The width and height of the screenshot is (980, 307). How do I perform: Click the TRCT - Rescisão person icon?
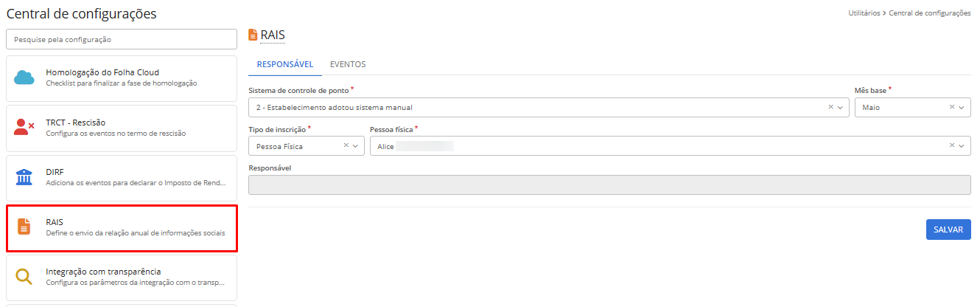[25, 127]
